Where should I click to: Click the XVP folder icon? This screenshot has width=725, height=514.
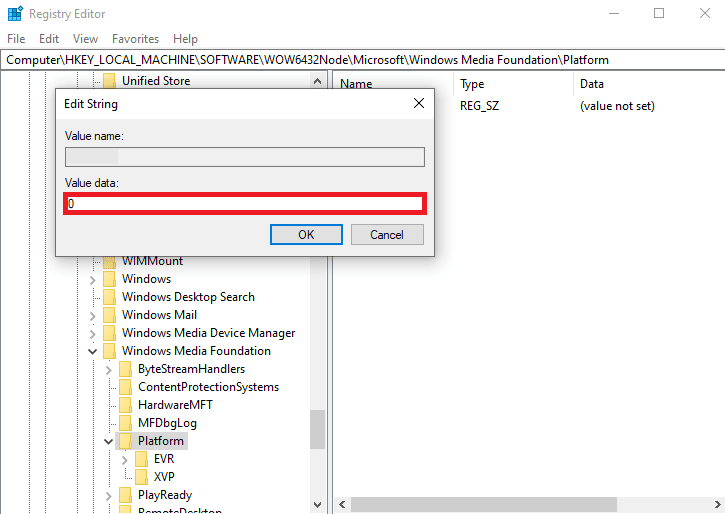pyautogui.click(x=141, y=477)
